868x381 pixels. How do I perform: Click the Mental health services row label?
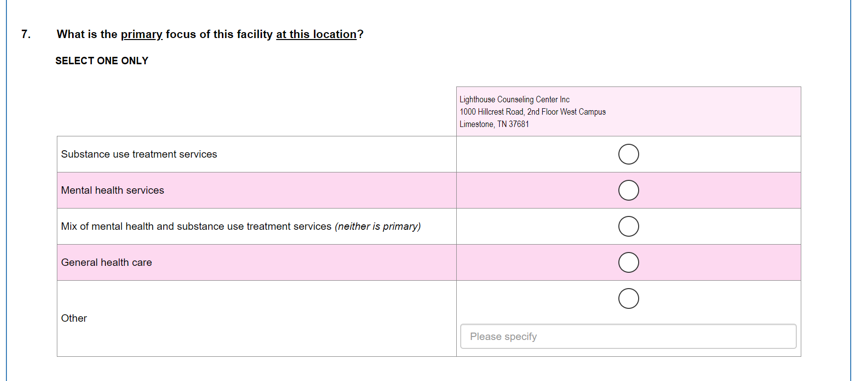coord(112,190)
